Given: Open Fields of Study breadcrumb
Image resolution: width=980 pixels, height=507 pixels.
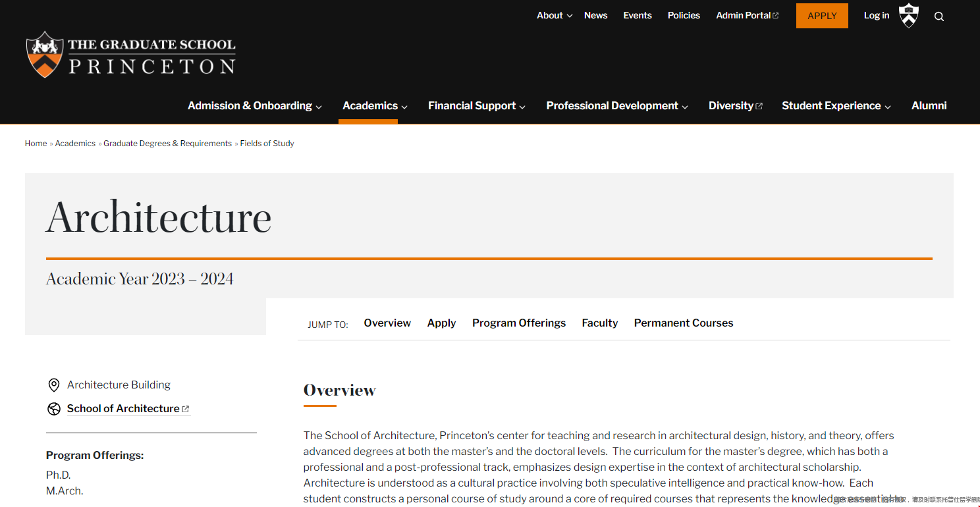Looking at the screenshot, I should click(x=267, y=143).
